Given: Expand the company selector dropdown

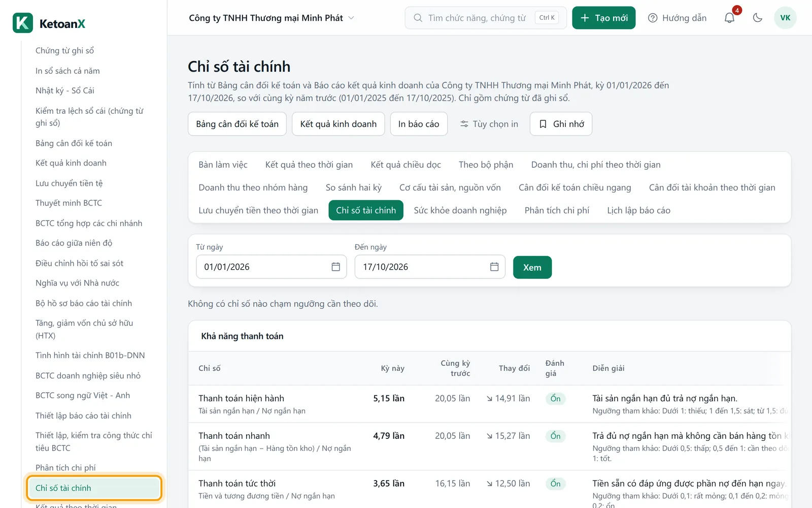Looking at the screenshot, I should pos(271,18).
